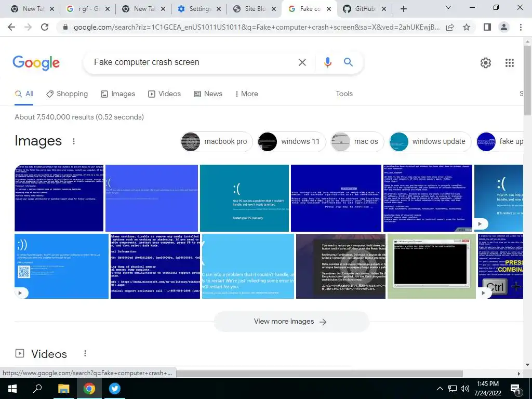Open Chrome's three-dot menu
The height and width of the screenshot is (399, 532).
[521, 27]
